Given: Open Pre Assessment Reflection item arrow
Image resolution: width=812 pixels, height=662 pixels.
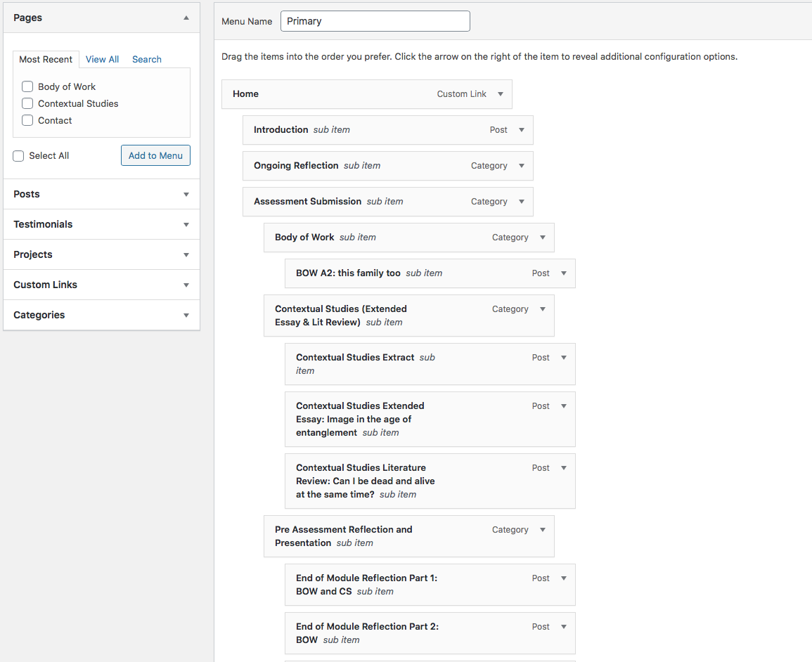Looking at the screenshot, I should click(x=543, y=530).
